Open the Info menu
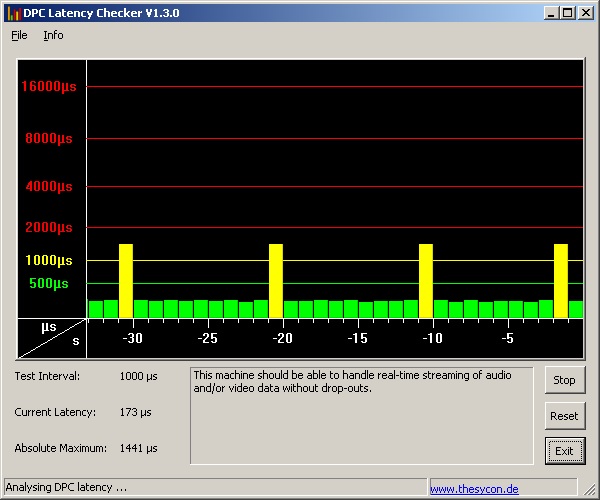600x500 pixels. click(53, 35)
